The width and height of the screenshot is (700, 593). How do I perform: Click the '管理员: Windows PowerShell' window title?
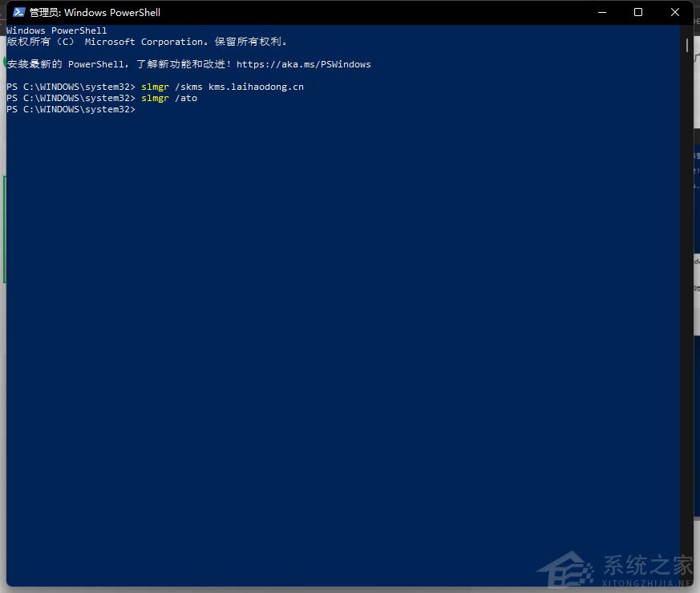(95, 13)
